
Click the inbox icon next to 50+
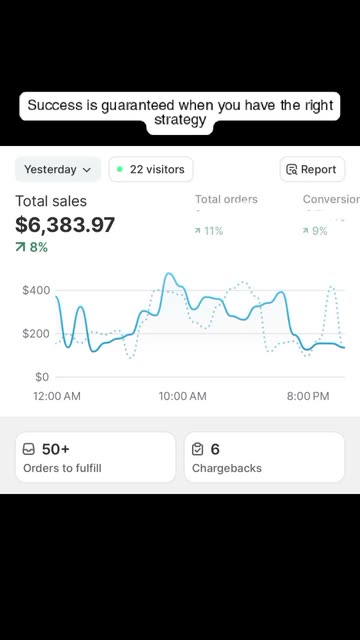pos(29,449)
